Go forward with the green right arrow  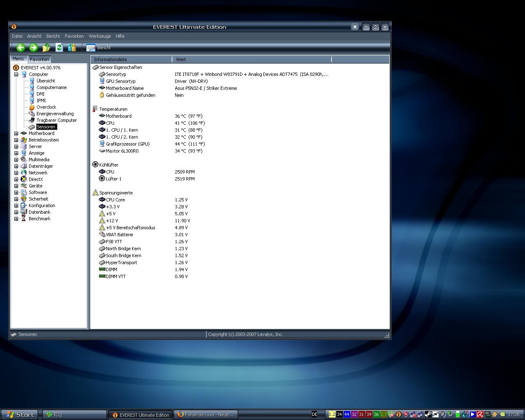(x=34, y=48)
